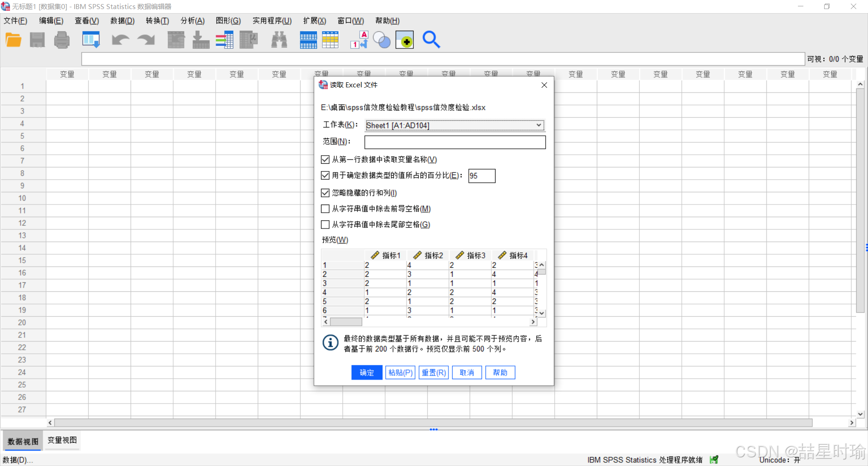Click the 指标2 preview column header
The image size is (868, 466).
coord(428,255)
